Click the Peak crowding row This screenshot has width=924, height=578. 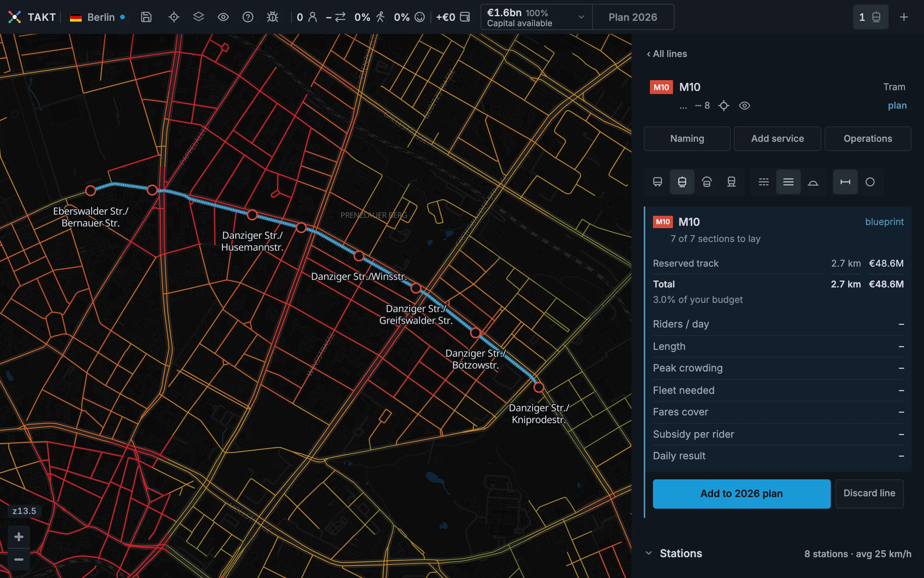click(x=778, y=368)
